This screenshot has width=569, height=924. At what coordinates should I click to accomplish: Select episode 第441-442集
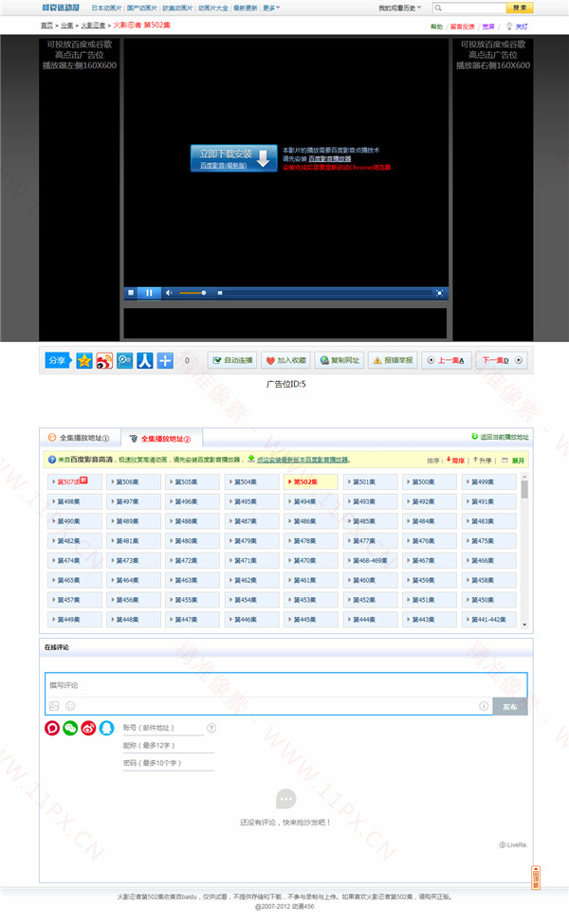tap(488, 620)
